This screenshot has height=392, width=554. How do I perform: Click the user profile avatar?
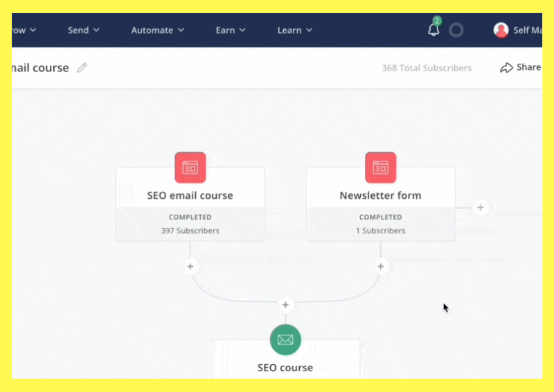click(501, 30)
